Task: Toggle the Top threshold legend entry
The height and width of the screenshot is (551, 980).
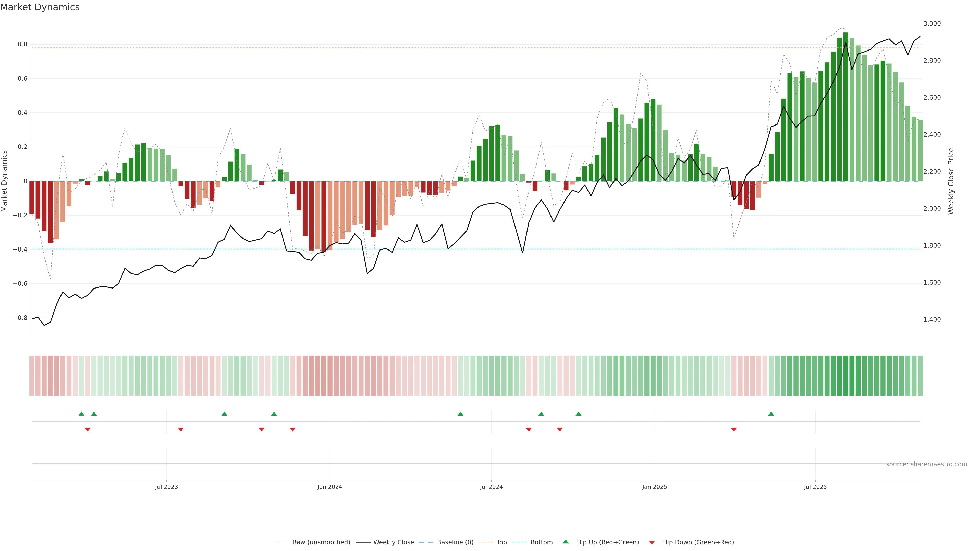Action: point(501,542)
